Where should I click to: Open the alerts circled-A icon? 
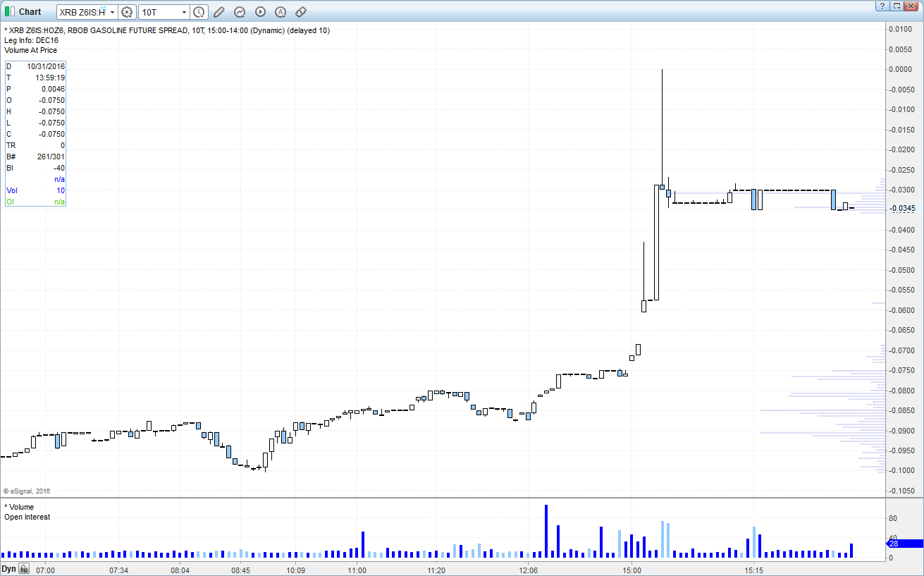pyautogui.click(x=281, y=12)
